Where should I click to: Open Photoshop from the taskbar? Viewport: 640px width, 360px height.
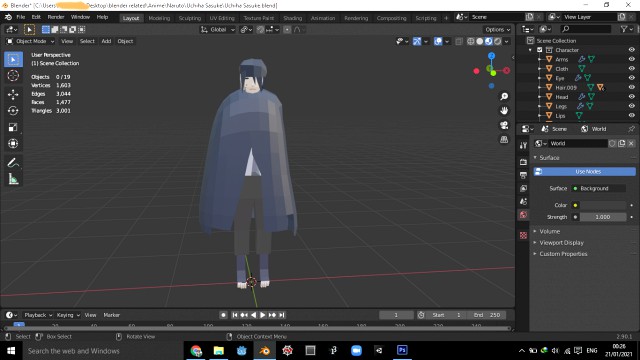tap(402, 351)
